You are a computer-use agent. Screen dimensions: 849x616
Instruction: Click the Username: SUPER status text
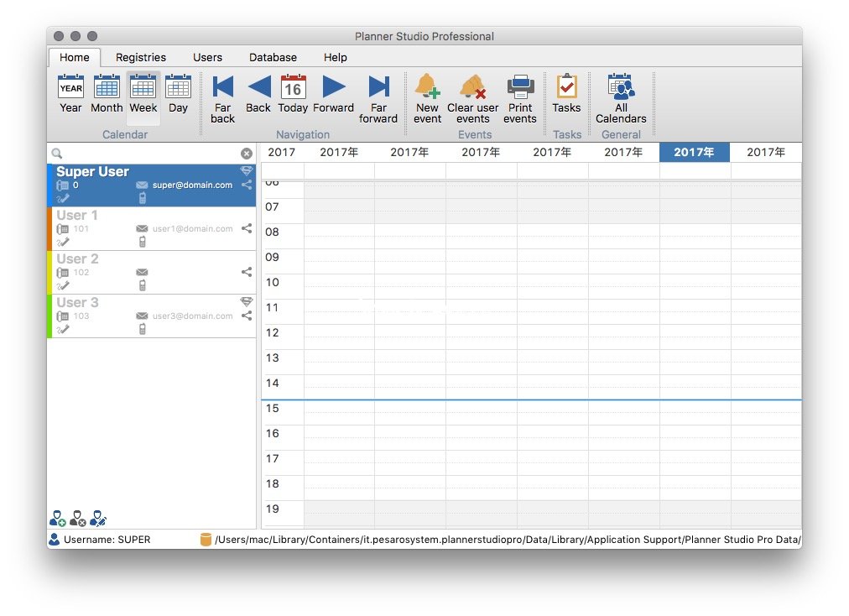click(x=107, y=540)
